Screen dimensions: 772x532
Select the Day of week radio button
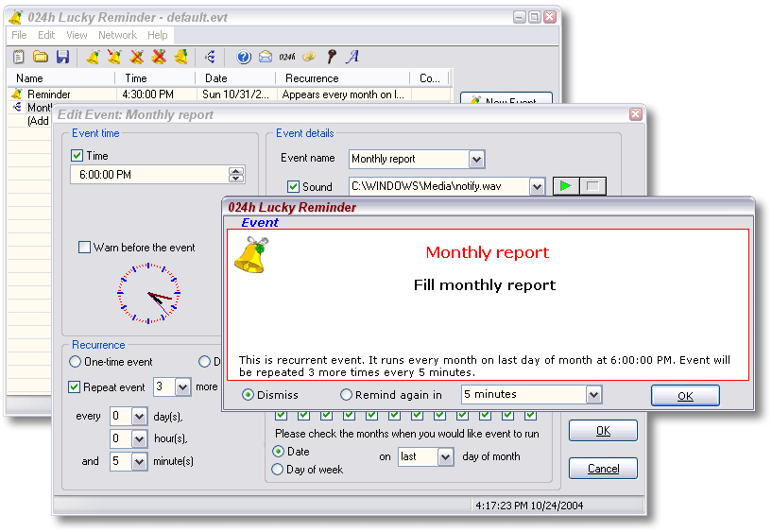coord(277,470)
